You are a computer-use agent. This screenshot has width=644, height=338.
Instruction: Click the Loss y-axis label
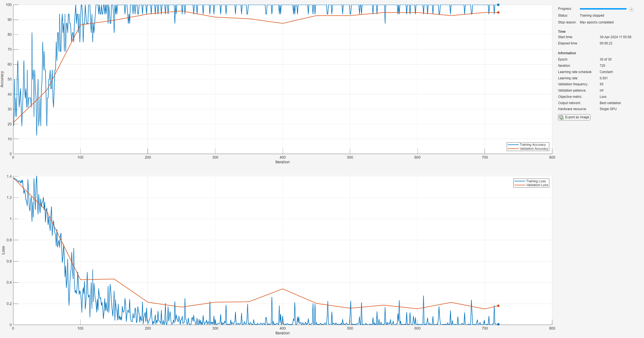point(3,250)
